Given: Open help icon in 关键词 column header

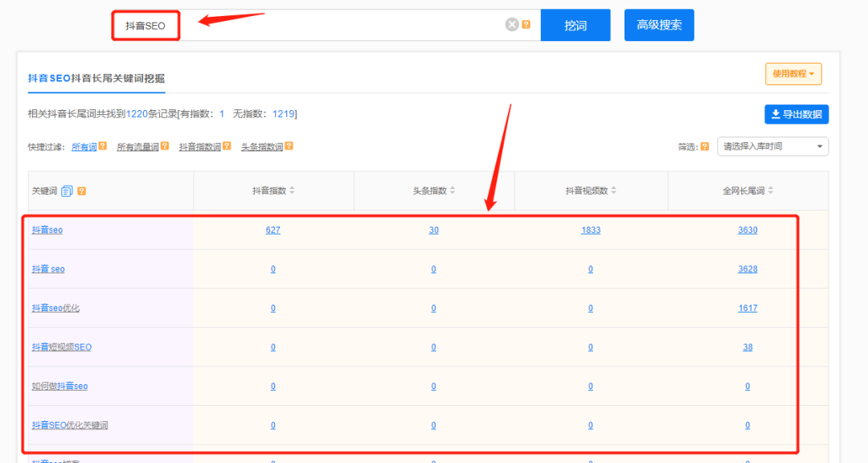Looking at the screenshot, I should point(81,191).
